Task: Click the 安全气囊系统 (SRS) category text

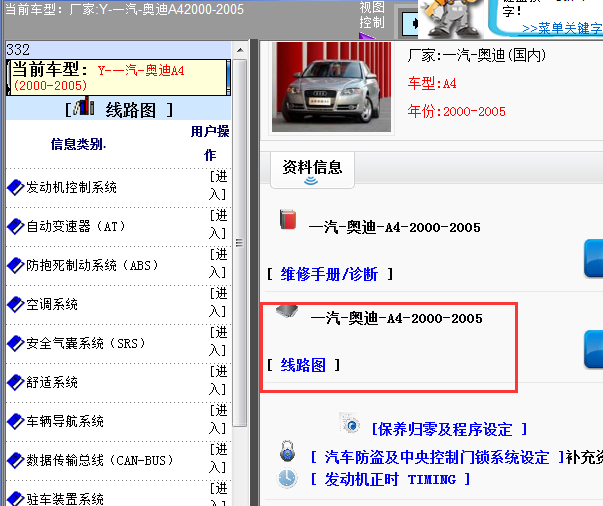Action: tap(86, 343)
